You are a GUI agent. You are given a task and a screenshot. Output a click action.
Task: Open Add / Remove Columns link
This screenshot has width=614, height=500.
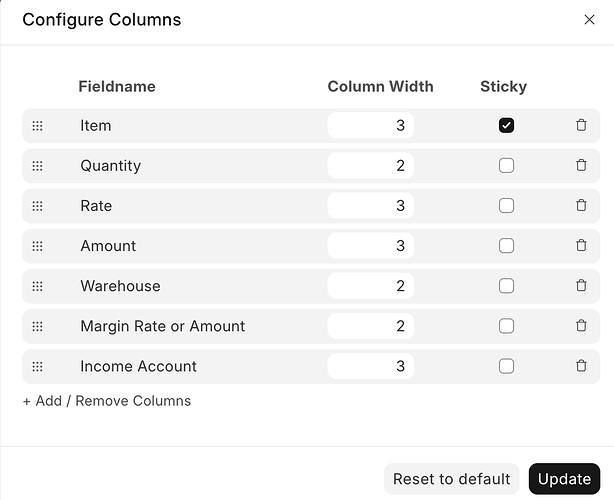point(107,401)
